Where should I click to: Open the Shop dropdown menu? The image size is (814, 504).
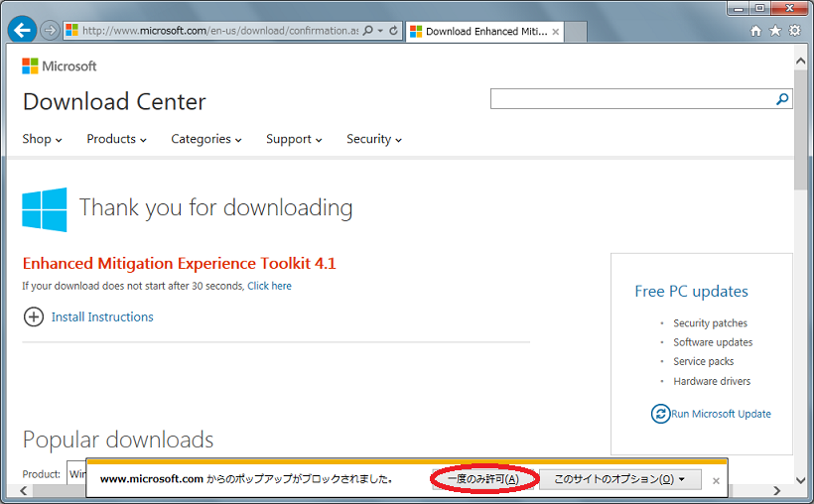point(42,139)
